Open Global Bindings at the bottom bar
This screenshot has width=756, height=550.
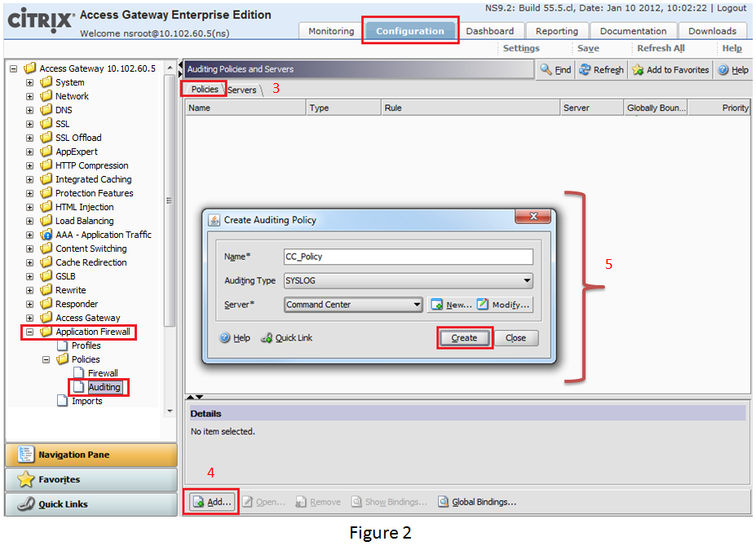(x=444, y=502)
